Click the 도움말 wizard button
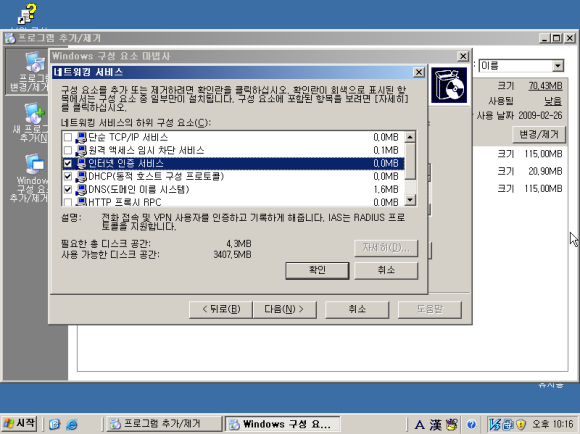Viewport: 580px width, 434px height. (x=429, y=309)
